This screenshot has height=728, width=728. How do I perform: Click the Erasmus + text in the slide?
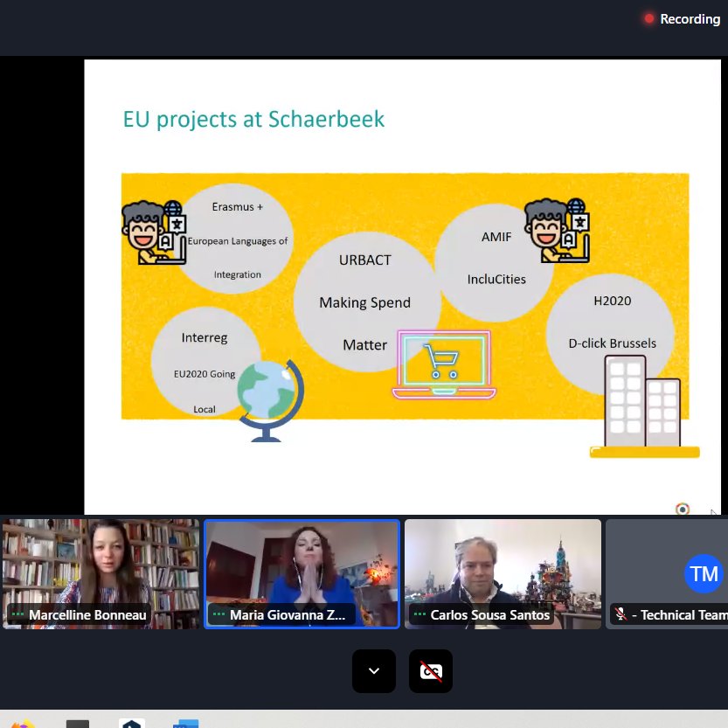[237, 206]
